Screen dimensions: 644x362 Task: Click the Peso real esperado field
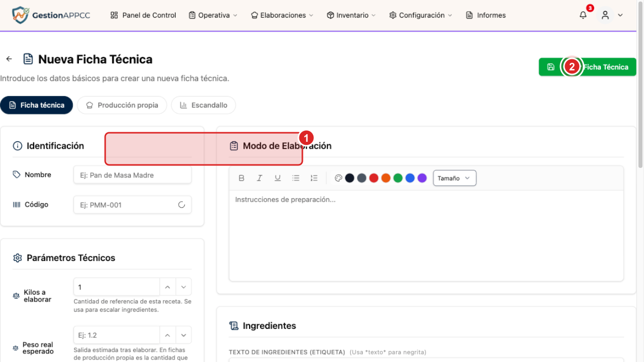tap(117, 335)
